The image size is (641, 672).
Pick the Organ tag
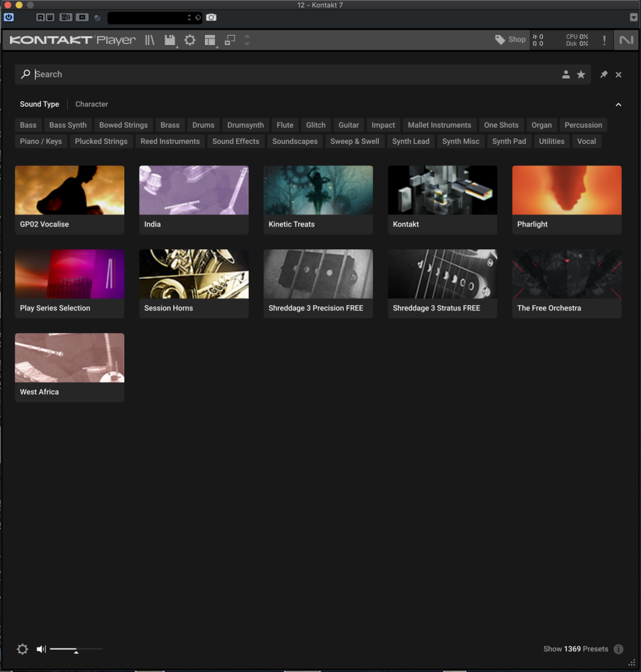542,125
